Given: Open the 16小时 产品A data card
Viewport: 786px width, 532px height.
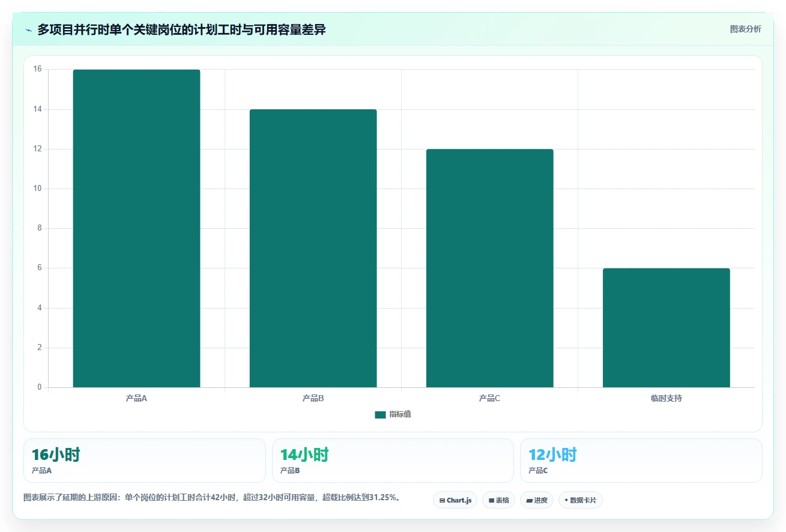Looking at the screenshot, I should (144, 461).
